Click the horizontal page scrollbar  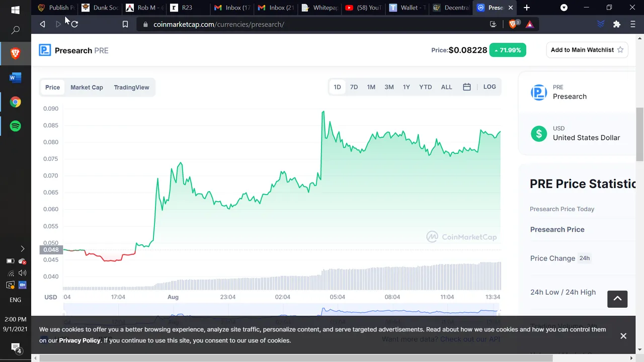[296, 358]
